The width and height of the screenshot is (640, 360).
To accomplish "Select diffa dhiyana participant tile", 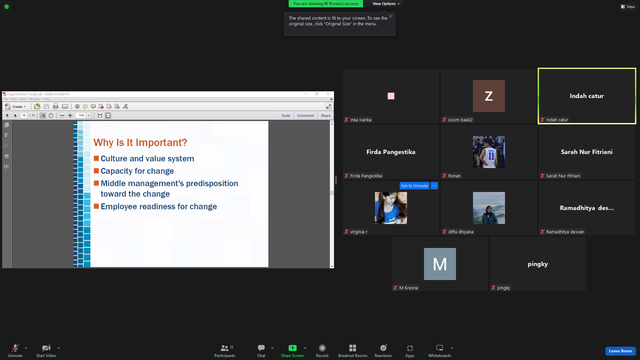I will pyautogui.click(x=489, y=208).
